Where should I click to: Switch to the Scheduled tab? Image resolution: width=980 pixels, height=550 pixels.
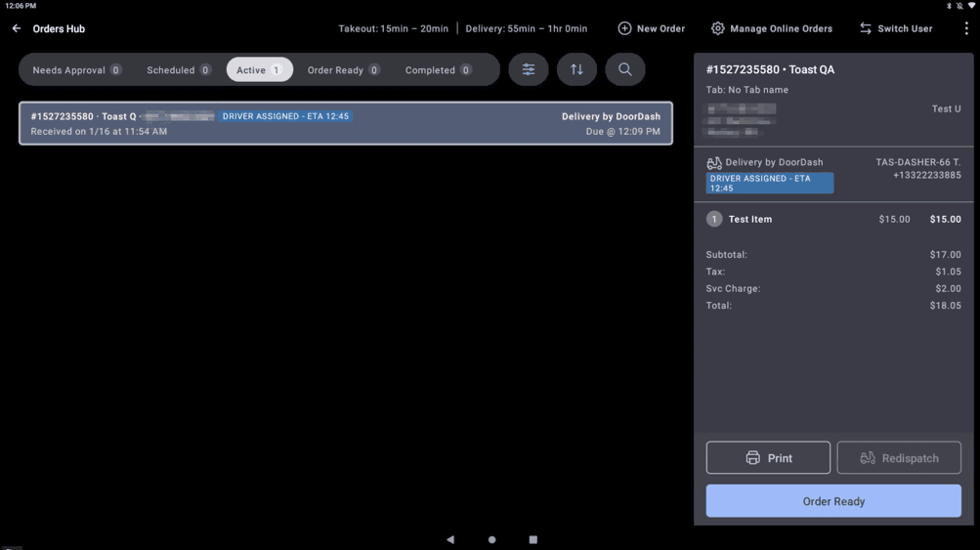pyautogui.click(x=179, y=70)
